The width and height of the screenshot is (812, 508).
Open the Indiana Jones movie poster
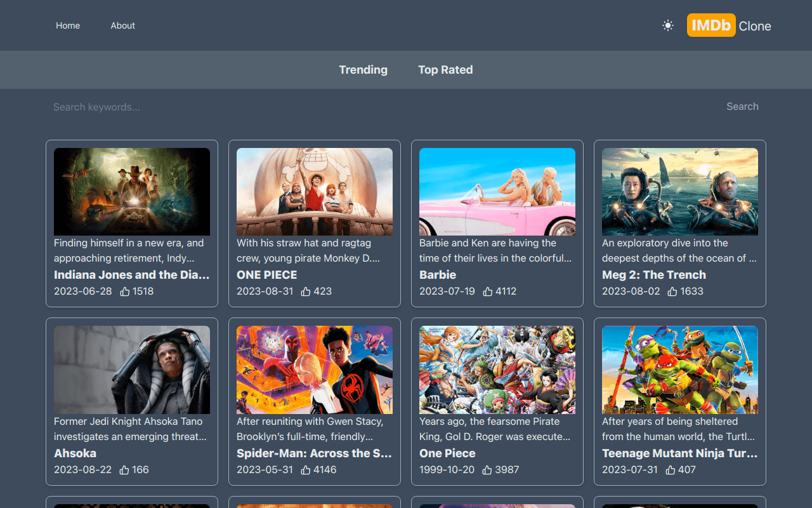click(132, 192)
